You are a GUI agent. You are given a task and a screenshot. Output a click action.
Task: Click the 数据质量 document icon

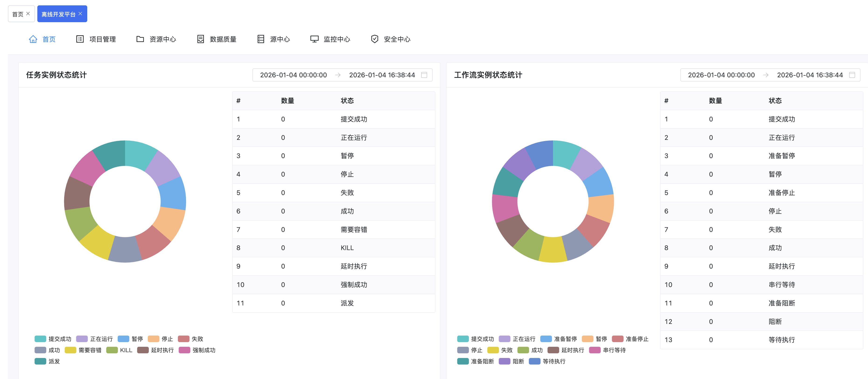pos(200,39)
